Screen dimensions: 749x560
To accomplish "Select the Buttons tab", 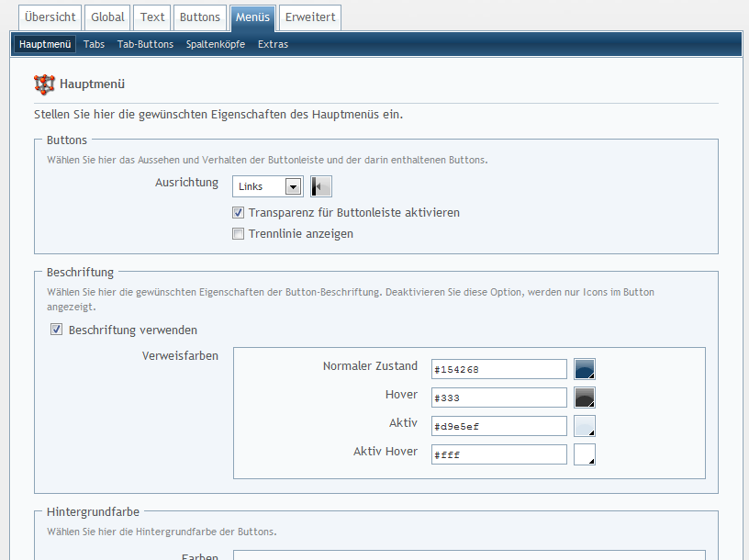I will coord(199,17).
